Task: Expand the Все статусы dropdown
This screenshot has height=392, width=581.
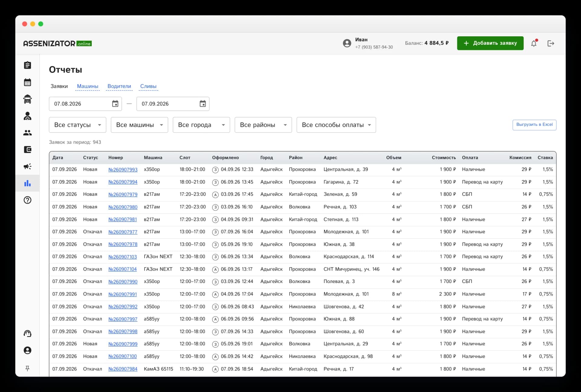Action: coord(77,125)
